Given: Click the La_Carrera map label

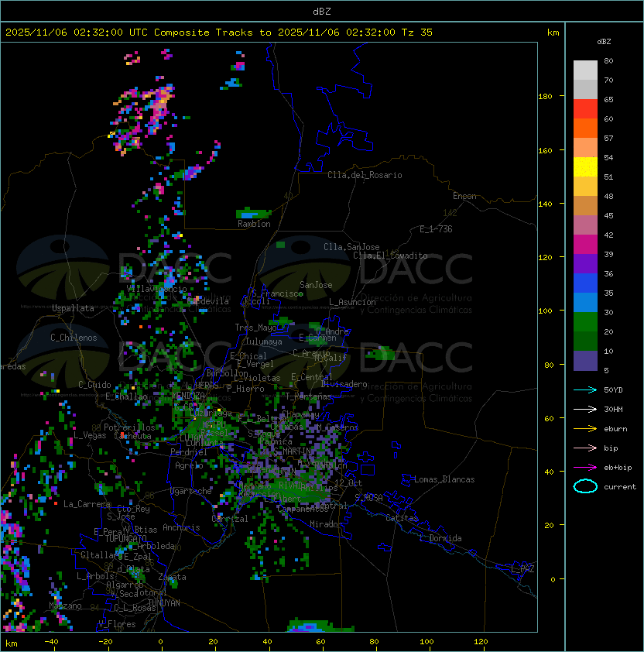Looking at the screenshot, I should 87,504.
